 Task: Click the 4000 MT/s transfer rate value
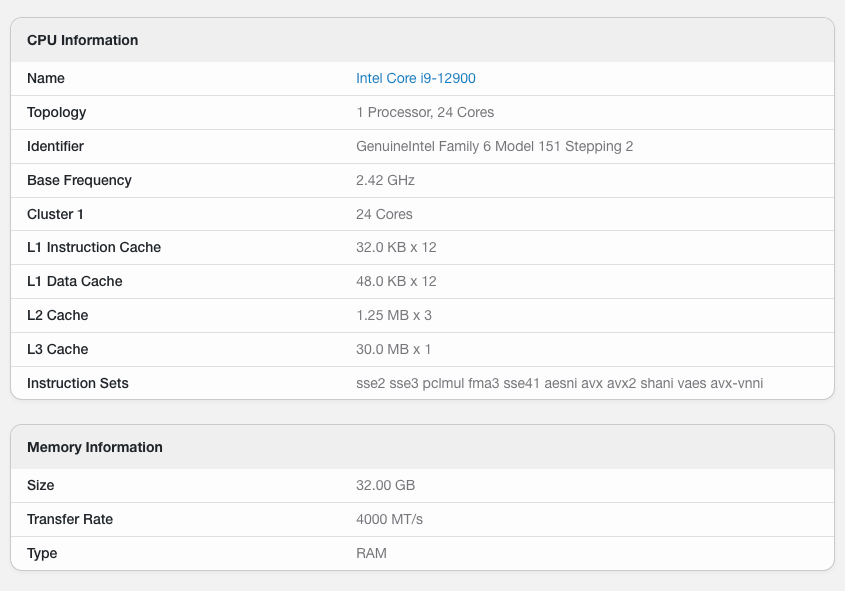coord(389,519)
